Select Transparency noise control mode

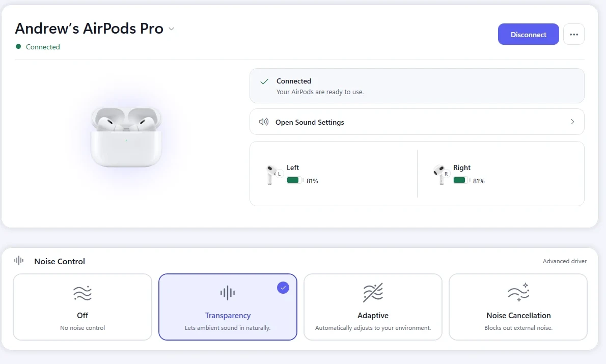[228, 307]
